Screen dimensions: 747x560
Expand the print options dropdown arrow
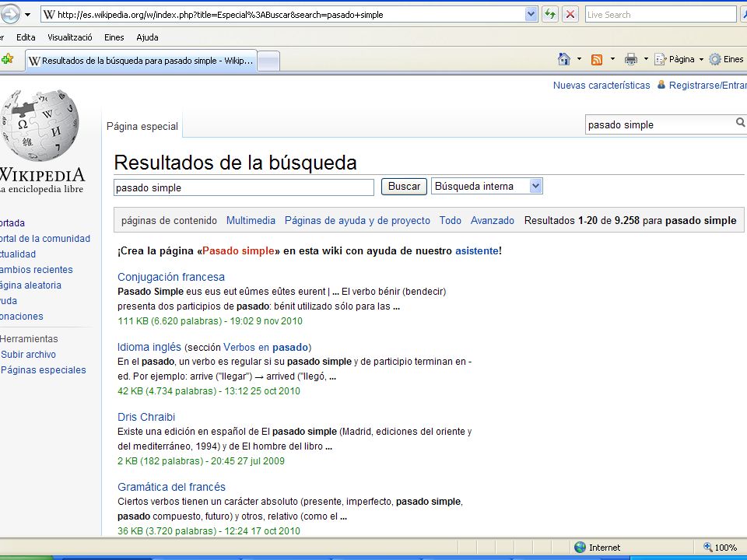pos(646,59)
